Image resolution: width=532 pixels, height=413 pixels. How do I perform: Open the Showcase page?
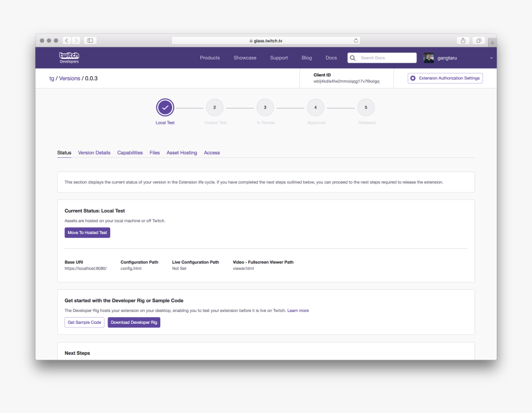click(245, 58)
